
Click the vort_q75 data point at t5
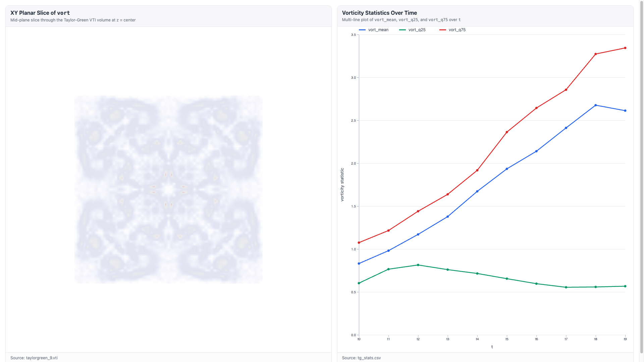(x=507, y=132)
